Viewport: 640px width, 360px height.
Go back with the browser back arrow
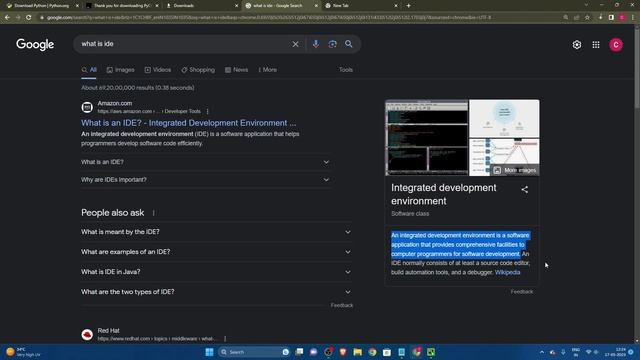7,18
